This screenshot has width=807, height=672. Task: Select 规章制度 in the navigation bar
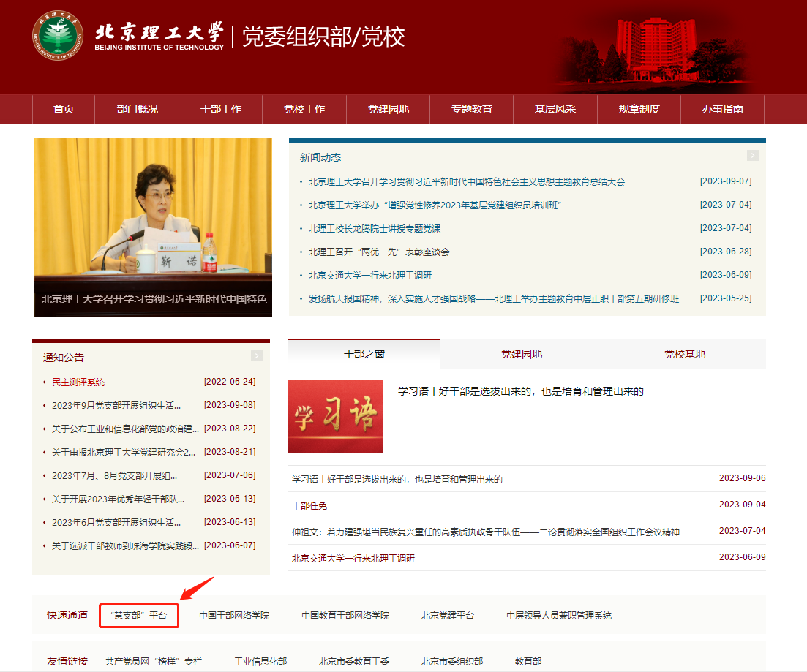[x=639, y=110]
